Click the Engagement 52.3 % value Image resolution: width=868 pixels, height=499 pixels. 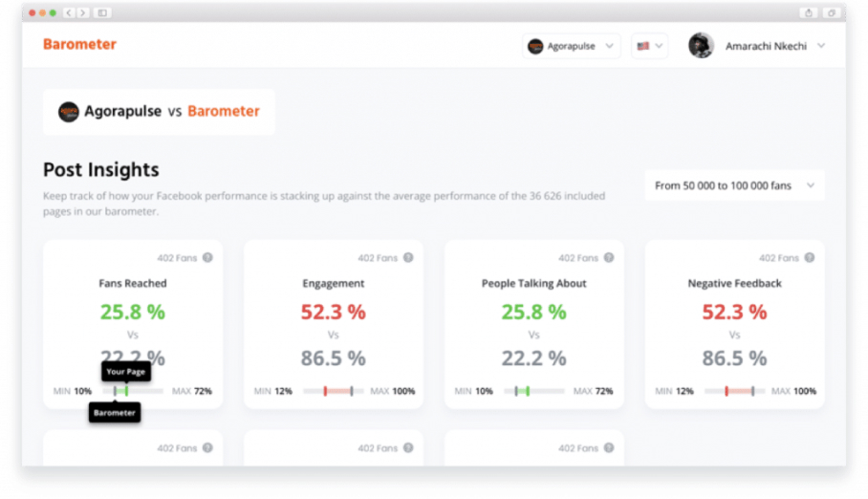333,312
